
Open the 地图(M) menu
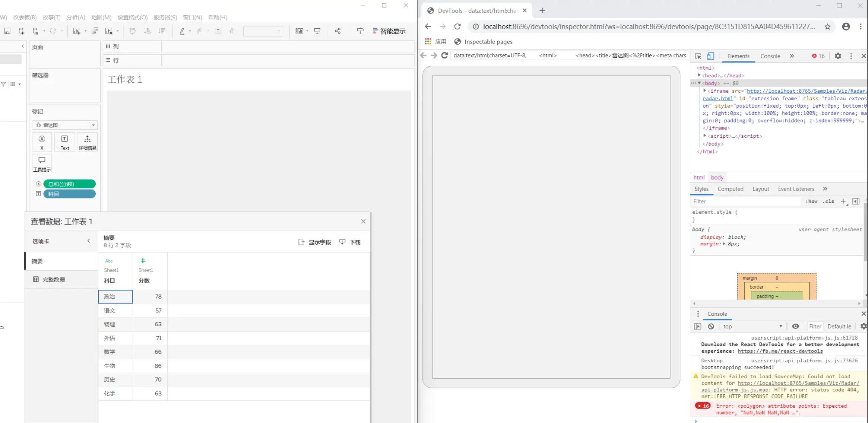101,18
